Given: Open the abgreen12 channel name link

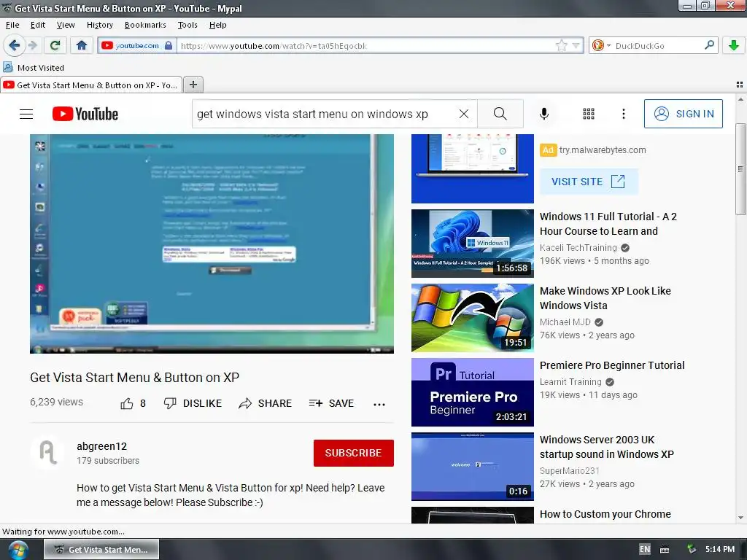Looking at the screenshot, I should point(101,446).
